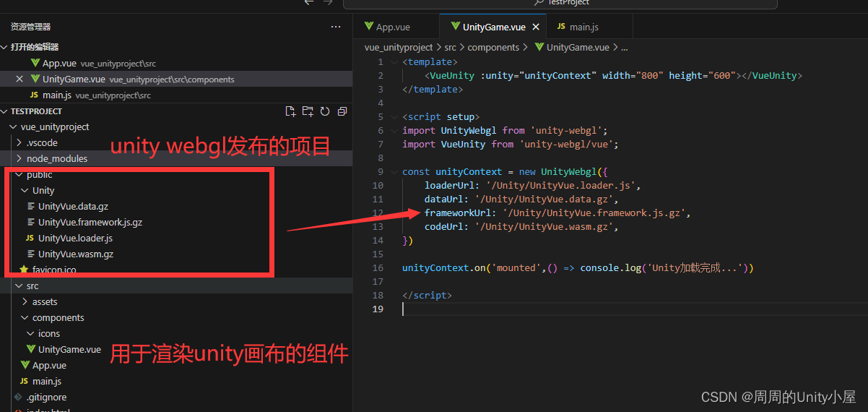Go back using navigation arrow
Screen dimensions: 868x412
[x=309, y=3]
